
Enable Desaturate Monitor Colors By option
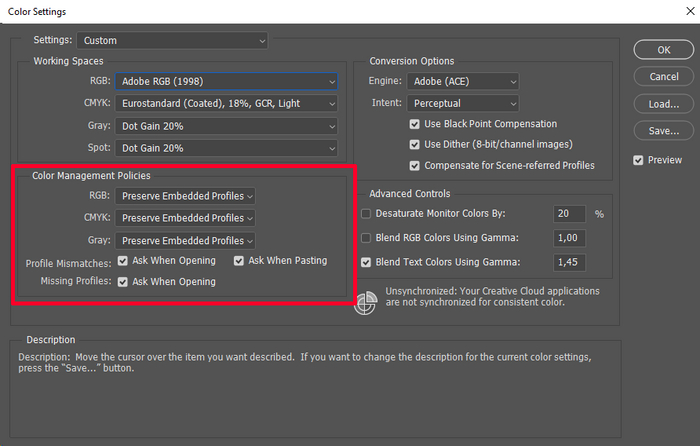coord(366,214)
